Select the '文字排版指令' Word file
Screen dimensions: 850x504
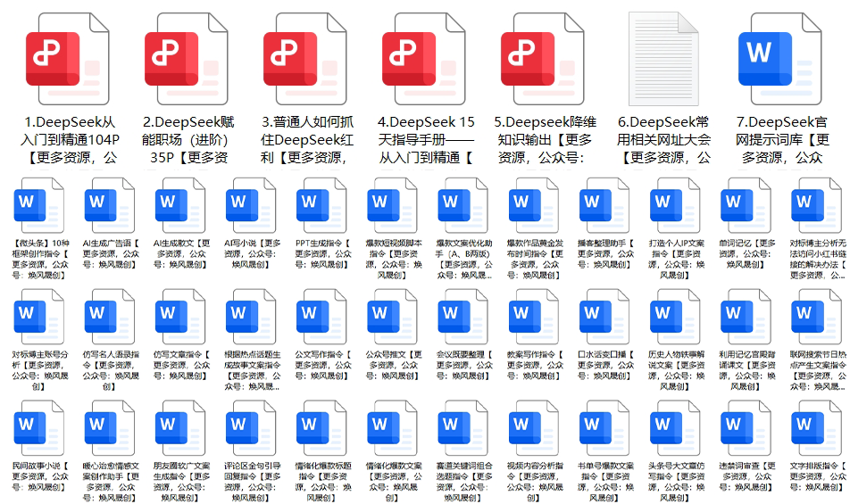click(814, 427)
